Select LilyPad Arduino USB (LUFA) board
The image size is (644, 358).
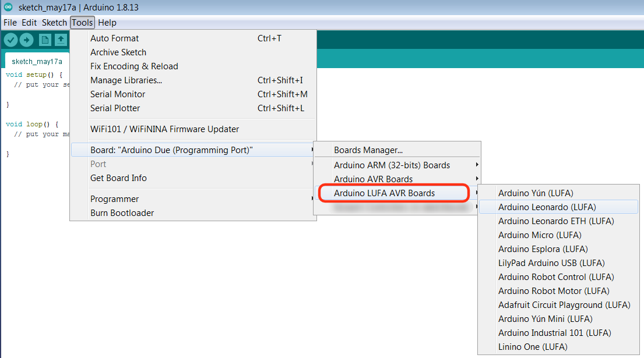point(558,263)
